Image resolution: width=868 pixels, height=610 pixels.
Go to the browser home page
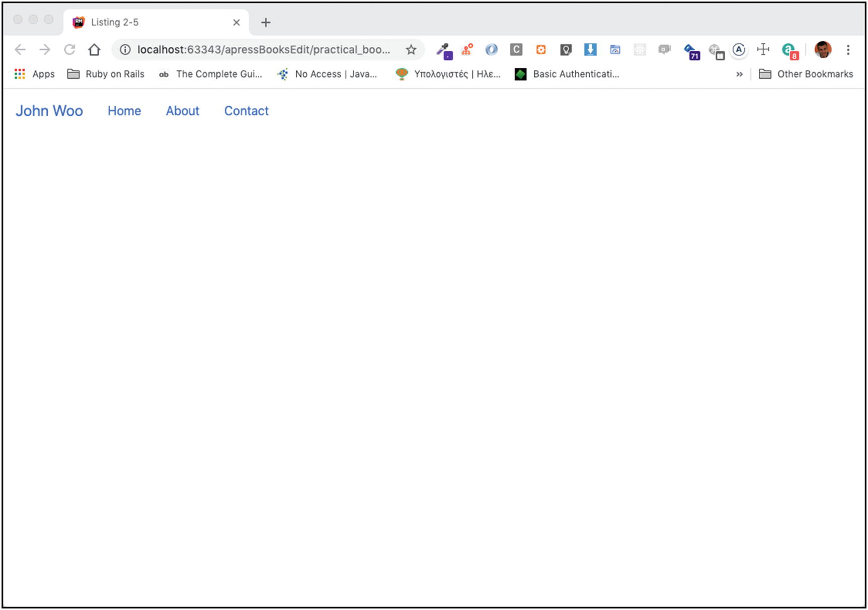[94, 49]
